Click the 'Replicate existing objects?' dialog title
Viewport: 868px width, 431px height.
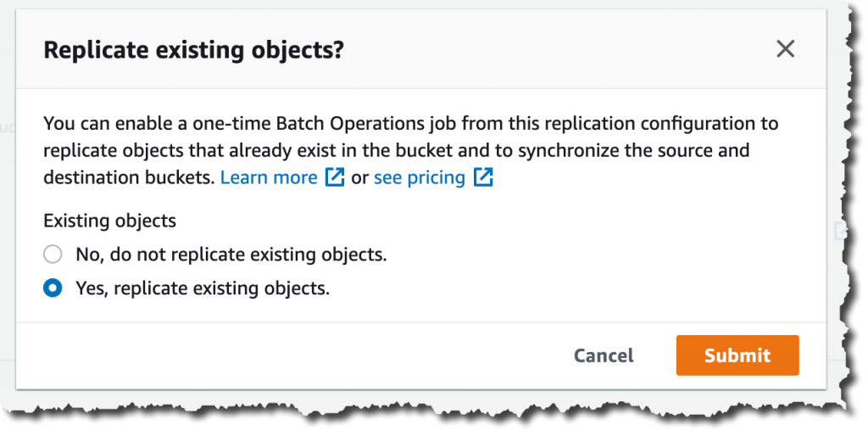tap(193, 50)
